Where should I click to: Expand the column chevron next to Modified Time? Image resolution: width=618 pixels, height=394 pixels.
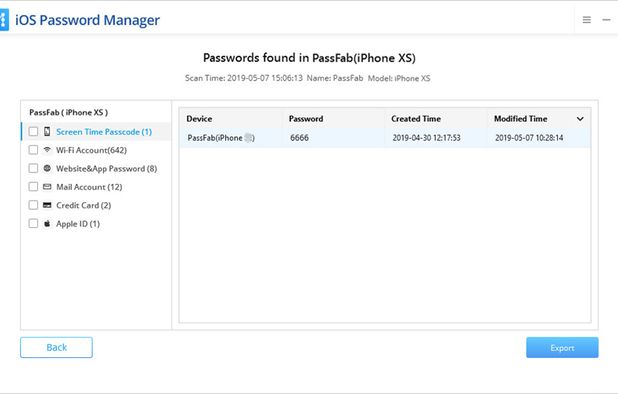point(580,119)
